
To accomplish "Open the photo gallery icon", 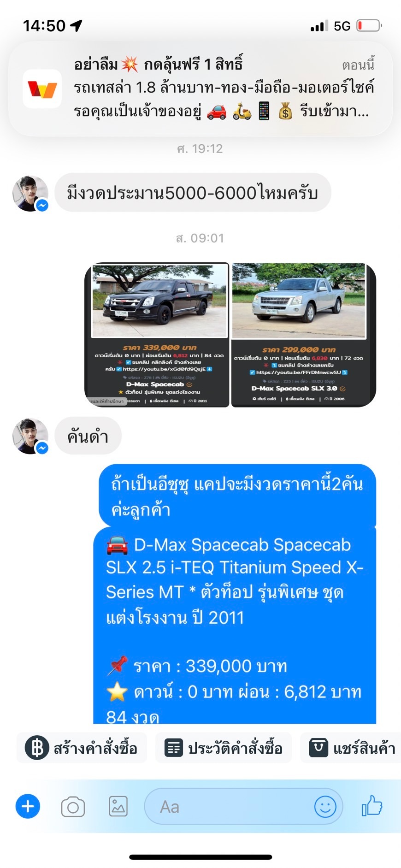I will point(118,806).
